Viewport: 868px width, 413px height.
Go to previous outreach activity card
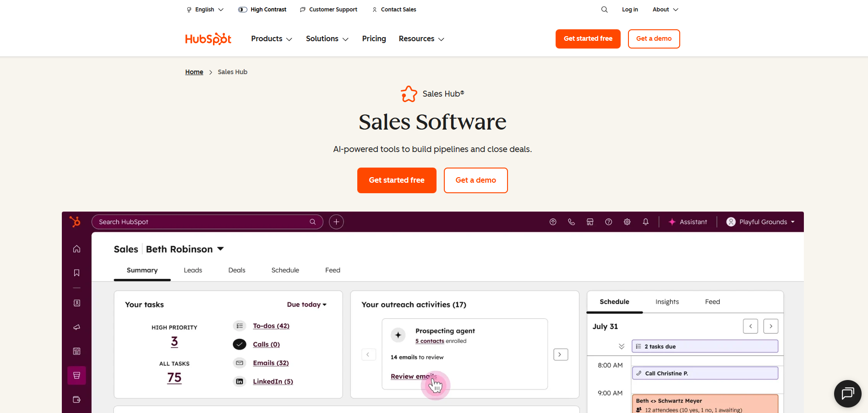[369, 354]
